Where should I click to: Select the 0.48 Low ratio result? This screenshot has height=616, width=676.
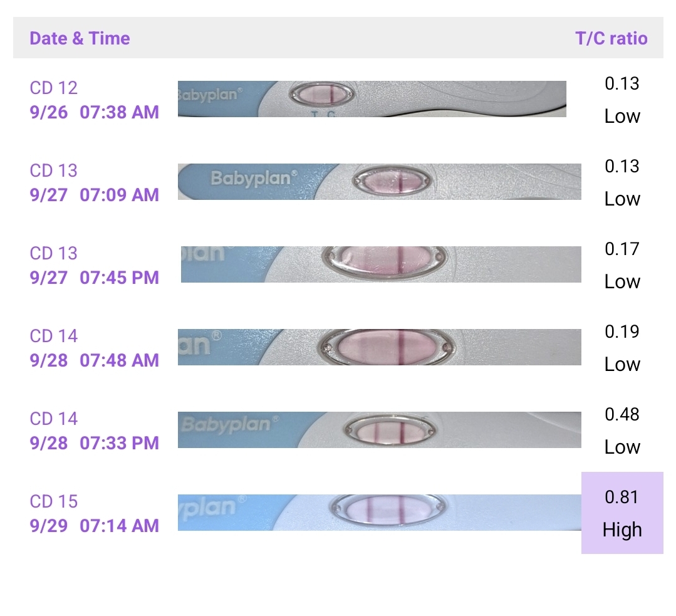(622, 431)
